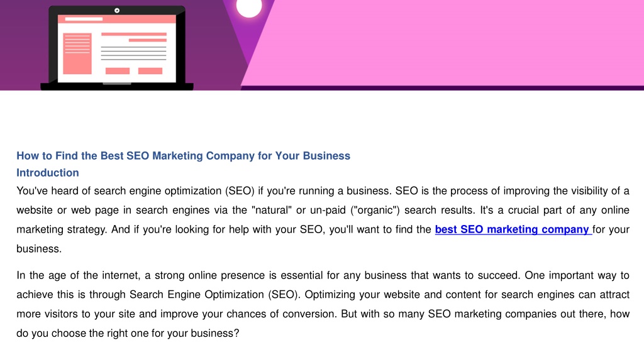Click the Introduction heading
Image resolution: width=644 pixels, height=362 pixels.
tap(48, 173)
